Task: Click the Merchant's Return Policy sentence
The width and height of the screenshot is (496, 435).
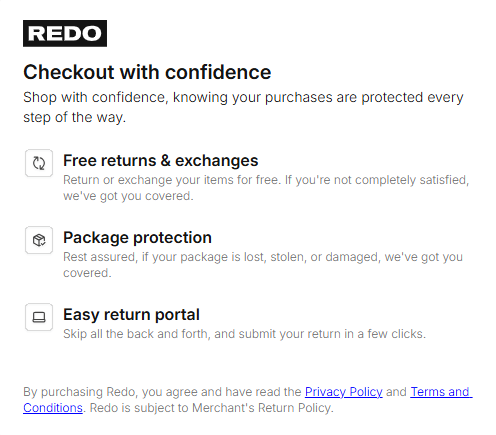Action: pyautogui.click(x=212, y=408)
